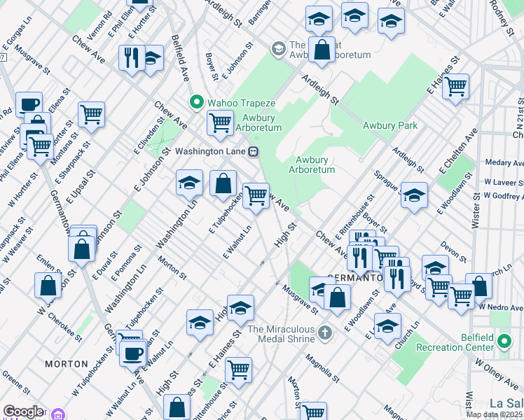This screenshot has width=524, height=420.
Task: Select the Washington Lane station label text
Action: click(x=211, y=152)
